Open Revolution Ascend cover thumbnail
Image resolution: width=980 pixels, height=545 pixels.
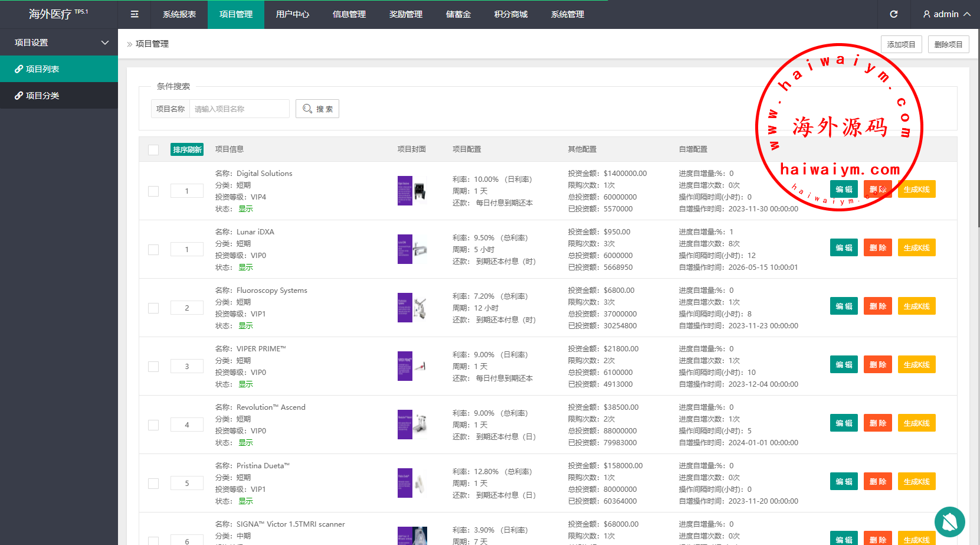[x=412, y=425]
